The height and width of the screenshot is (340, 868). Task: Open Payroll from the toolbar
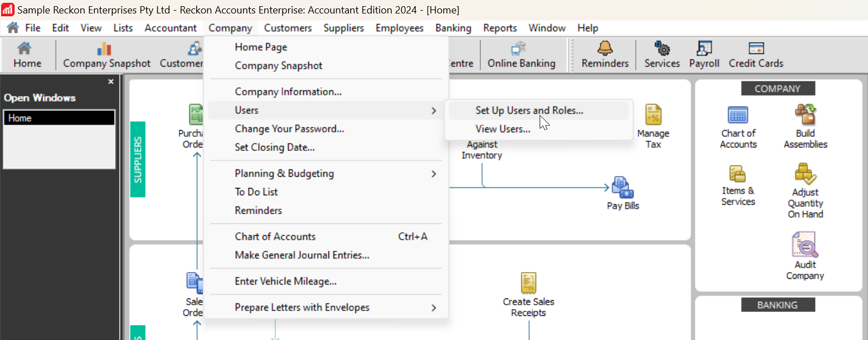pyautogui.click(x=704, y=55)
